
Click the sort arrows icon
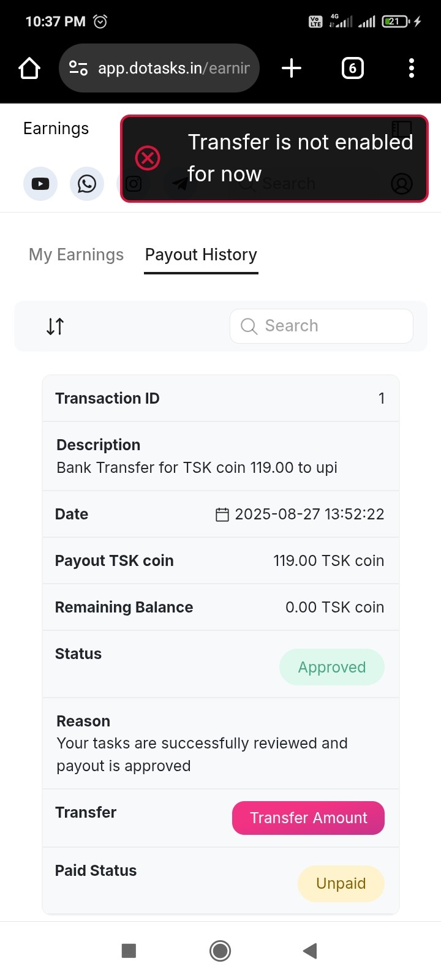[55, 326]
